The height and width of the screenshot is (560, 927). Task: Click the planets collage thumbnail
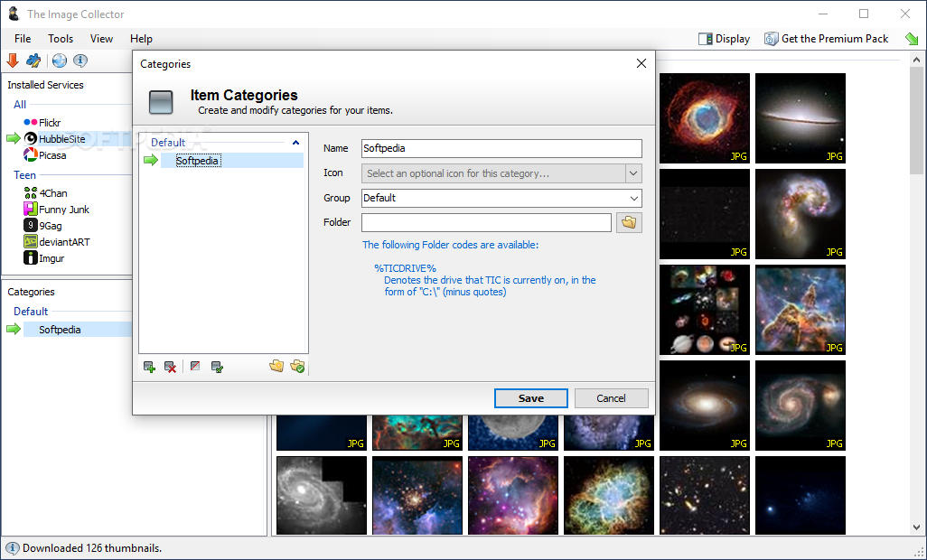coord(705,310)
